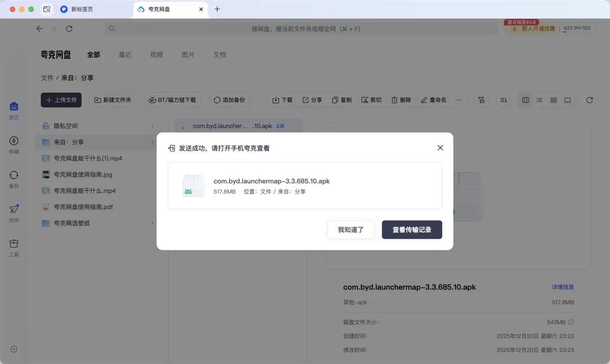Open the 工具 tools sidebar icon
Viewport: 610px width, 364px height.
pyautogui.click(x=14, y=248)
